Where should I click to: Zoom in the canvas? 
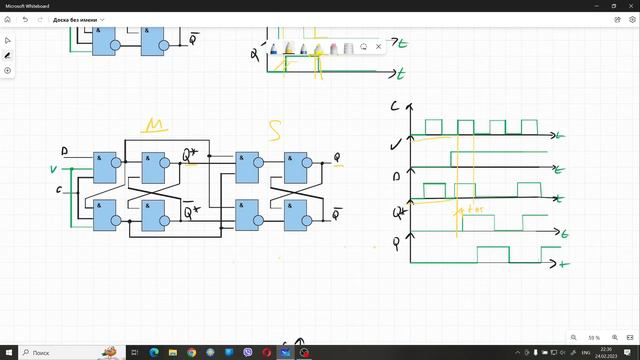click(x=615, y=338)
